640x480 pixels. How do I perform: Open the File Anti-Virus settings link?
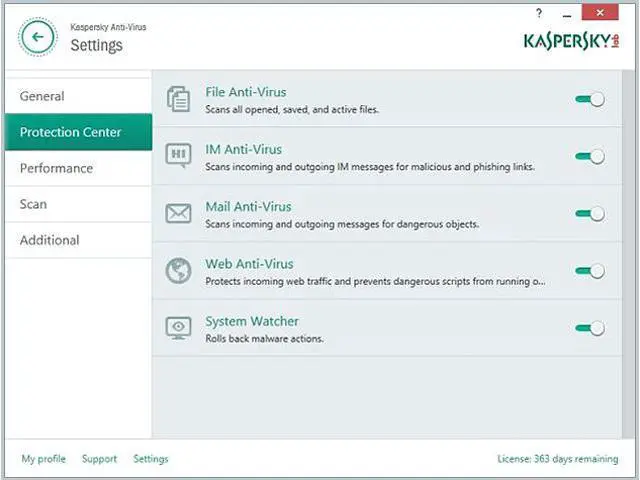click(x=246, y=92)
